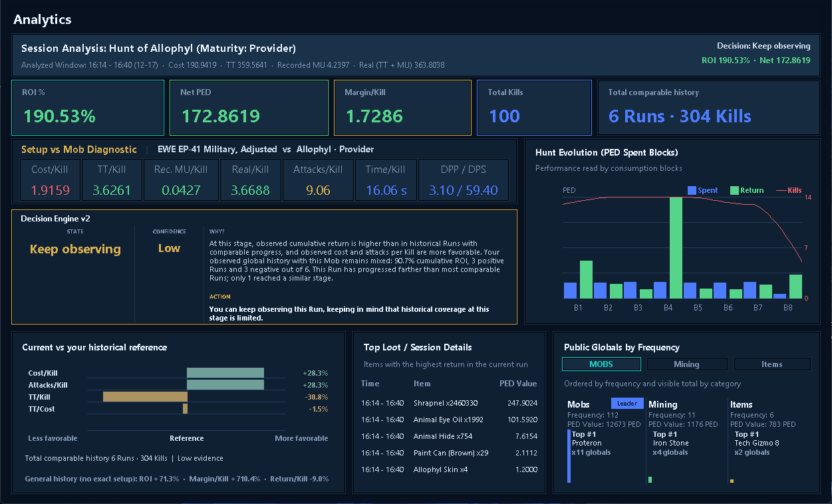Click the Rec. MU/Kill value 0.0427
The height and width of the screenshot is (504, 832).
tap(181, 190)
